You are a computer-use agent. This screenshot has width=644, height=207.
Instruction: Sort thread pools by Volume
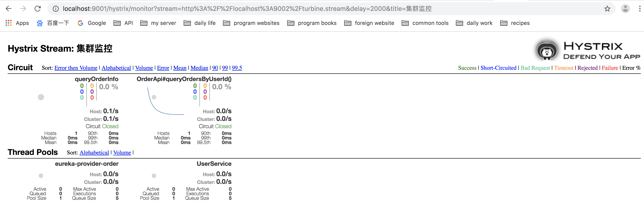(x=122, y=152)
